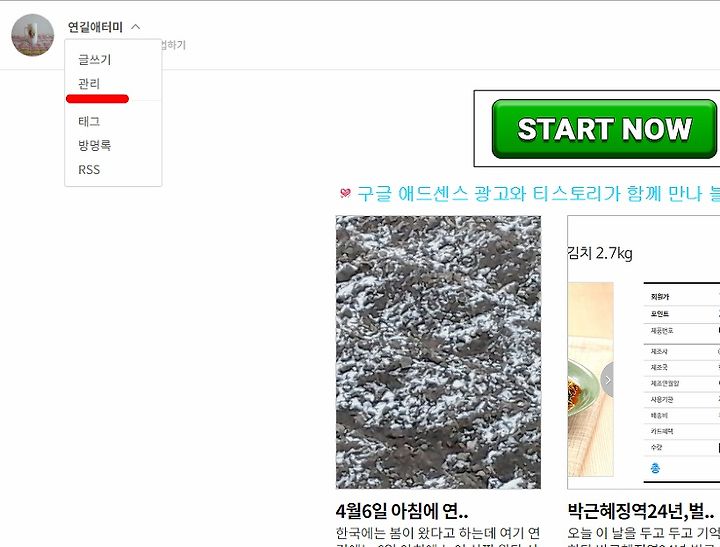Click the excerpt starting 한국에는 봄이 왔다고

(x=439, y=536)
